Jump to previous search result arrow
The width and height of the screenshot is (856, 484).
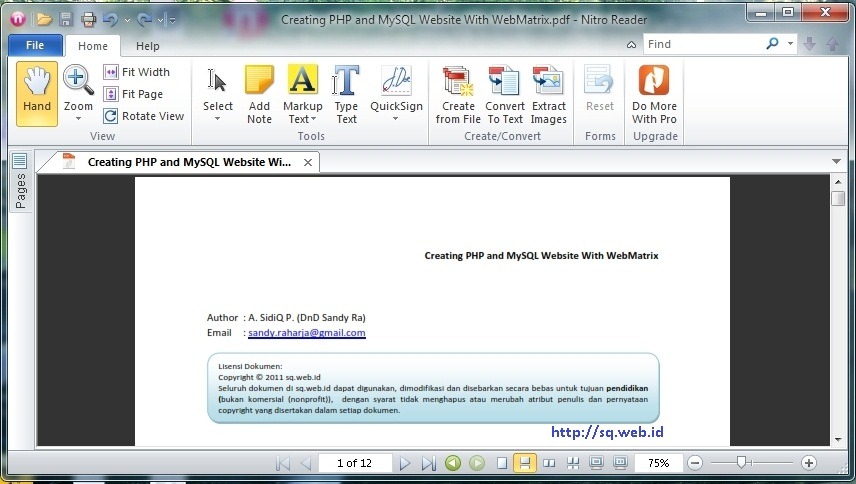832,44
